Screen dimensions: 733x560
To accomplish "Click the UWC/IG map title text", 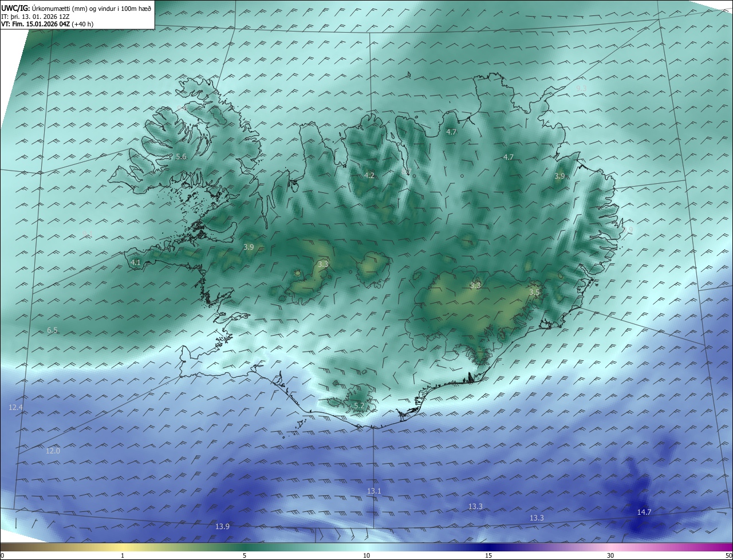I will click(77, 8).
